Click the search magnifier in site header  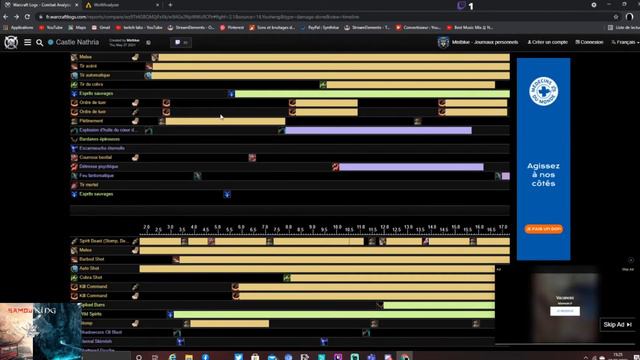coord(39,42)
